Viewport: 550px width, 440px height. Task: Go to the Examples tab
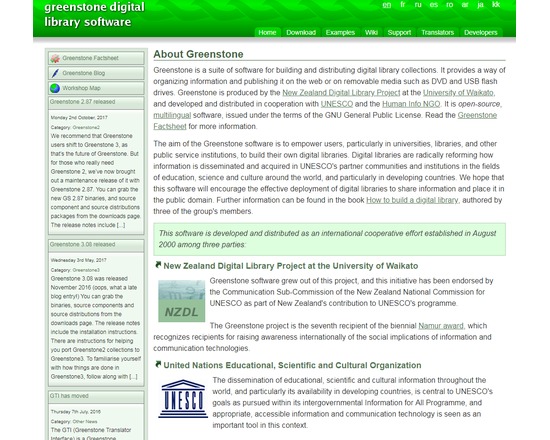tap(340, 32)
